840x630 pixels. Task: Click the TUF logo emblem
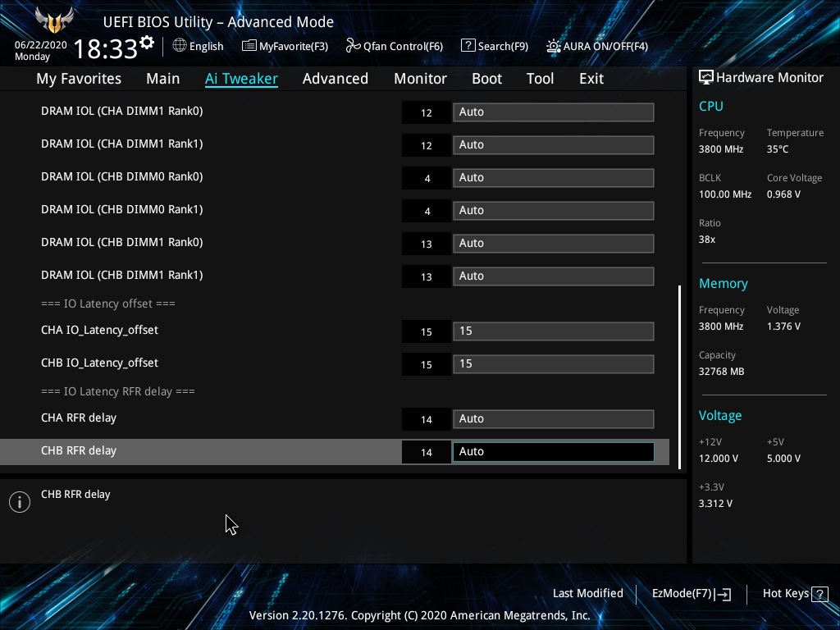(x=54, y=20)
